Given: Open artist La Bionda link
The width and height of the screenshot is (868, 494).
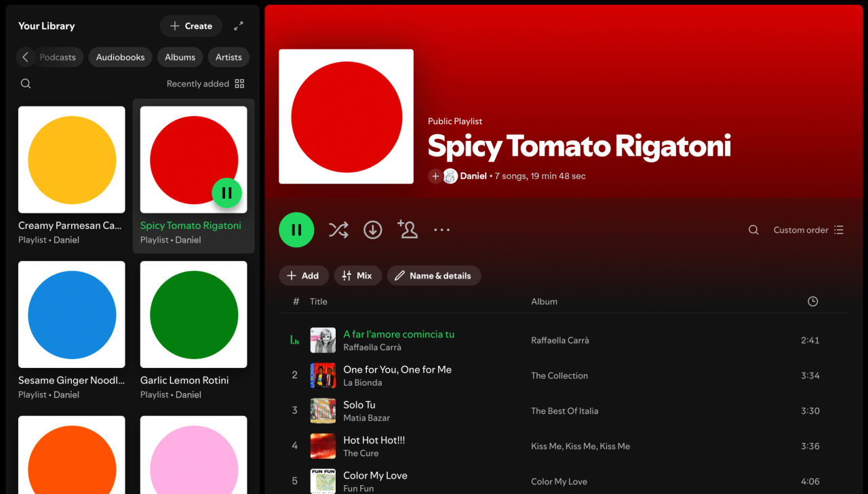Looking at the screenshot, I should (362, 383).
